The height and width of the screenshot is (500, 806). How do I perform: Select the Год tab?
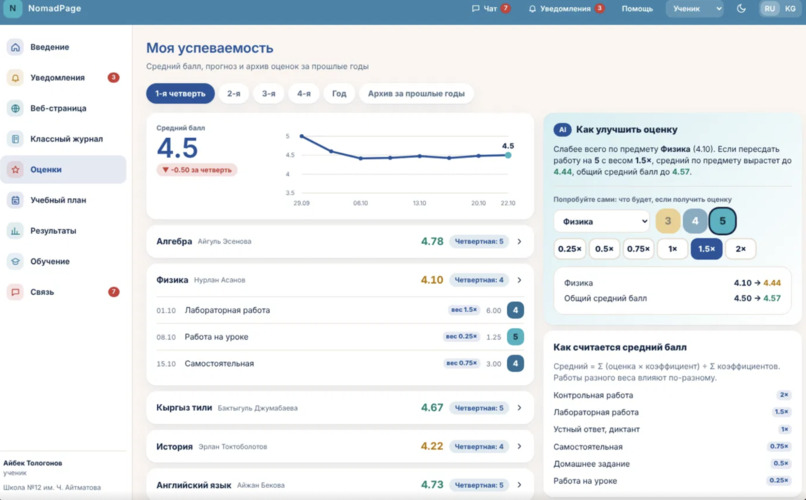[339, 94]
